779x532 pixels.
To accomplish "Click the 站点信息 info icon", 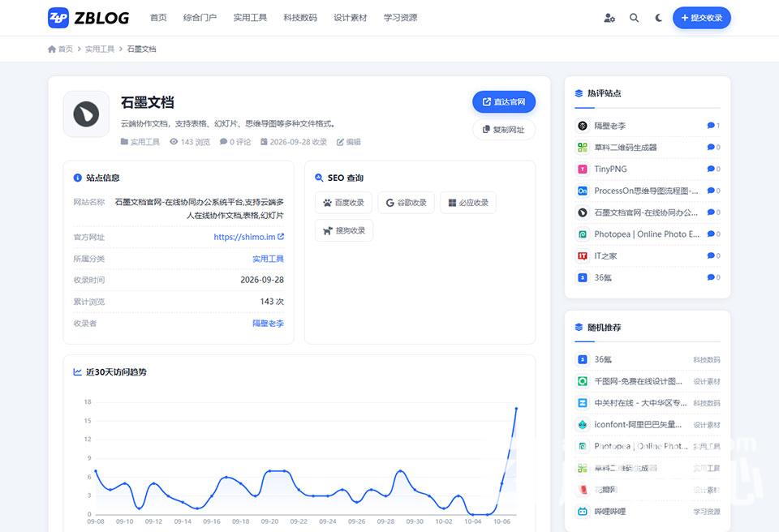I will pyautogui.click(x=78, y=178).
